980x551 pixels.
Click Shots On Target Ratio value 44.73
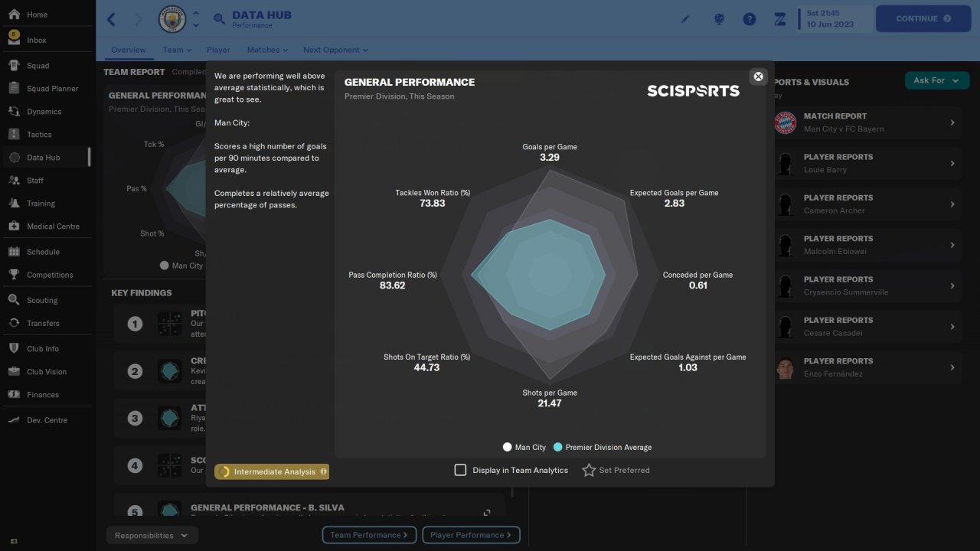(427, 367)
